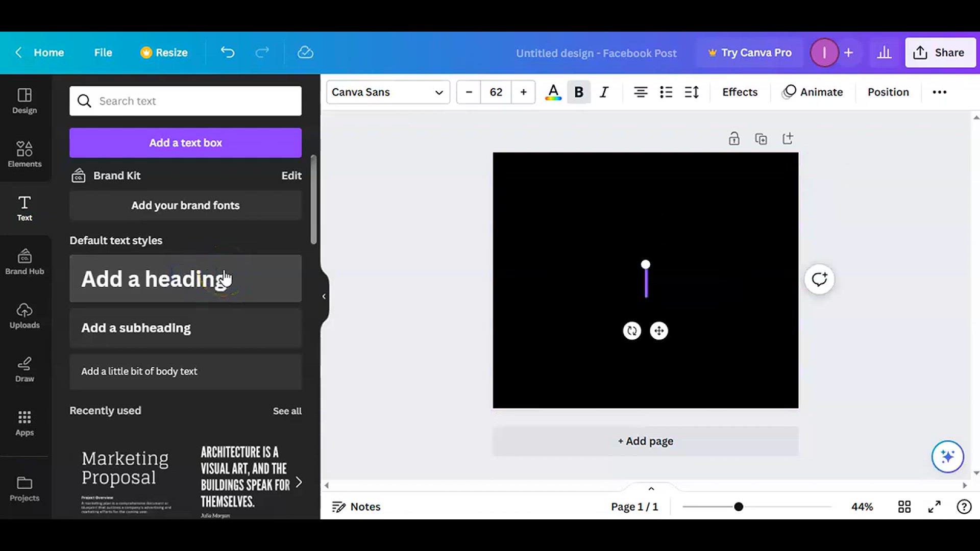Open the File menu
The image size is (980, 551).
(x=103, y=53)
